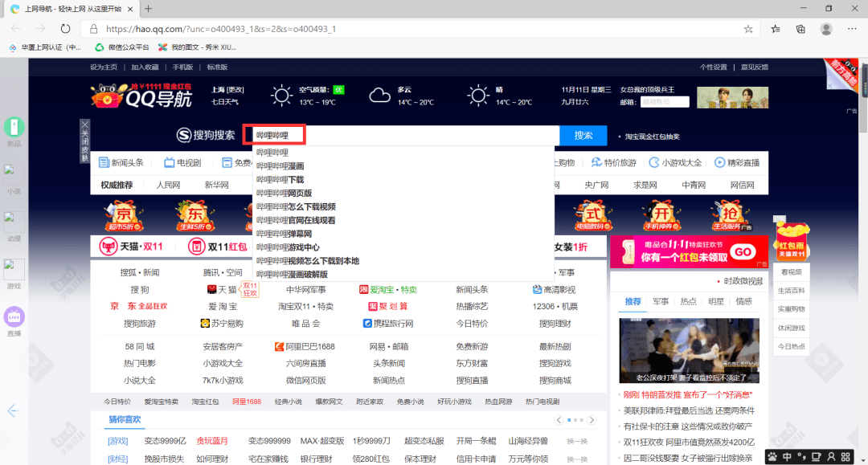Click the 式 电脑数码 promo icon

(x=592, y=216)
